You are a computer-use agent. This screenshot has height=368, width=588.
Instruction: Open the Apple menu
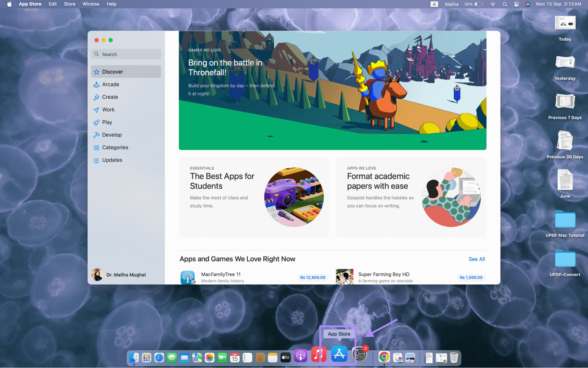coord(9,4)
